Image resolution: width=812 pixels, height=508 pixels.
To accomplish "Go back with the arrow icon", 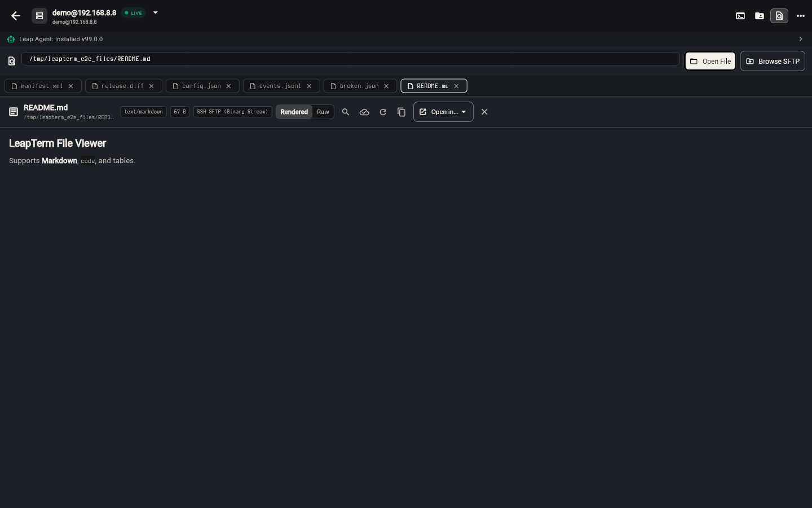I will [x=16, y=16].
